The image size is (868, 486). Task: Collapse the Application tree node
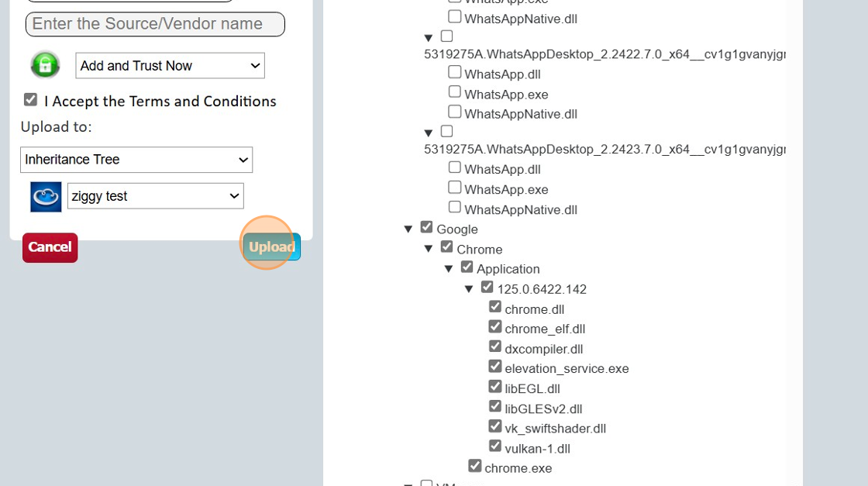[449, 267]
